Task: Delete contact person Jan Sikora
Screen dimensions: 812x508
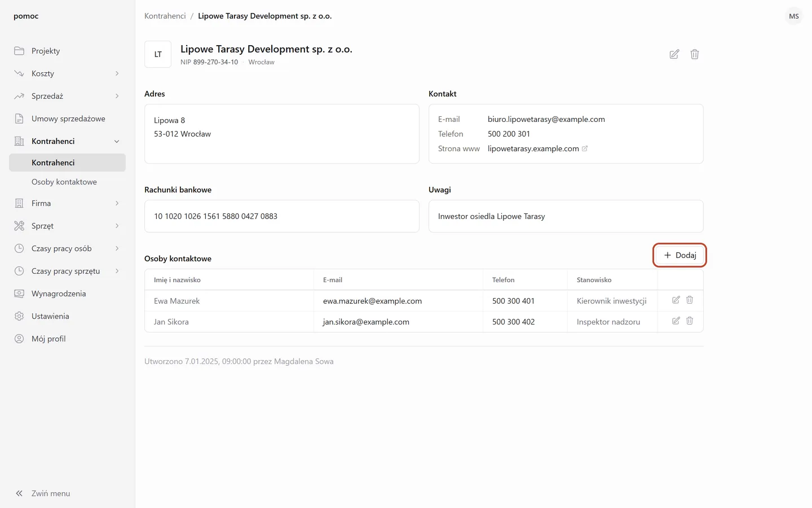Action: pyautogui.click(x=690, y=321)
